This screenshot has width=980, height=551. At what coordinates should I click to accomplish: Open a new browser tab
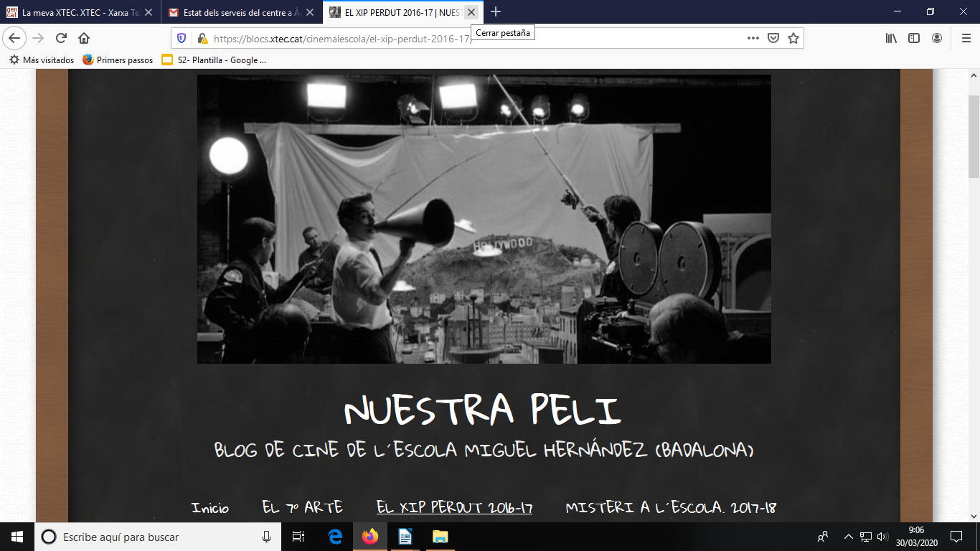click(496, 12)
